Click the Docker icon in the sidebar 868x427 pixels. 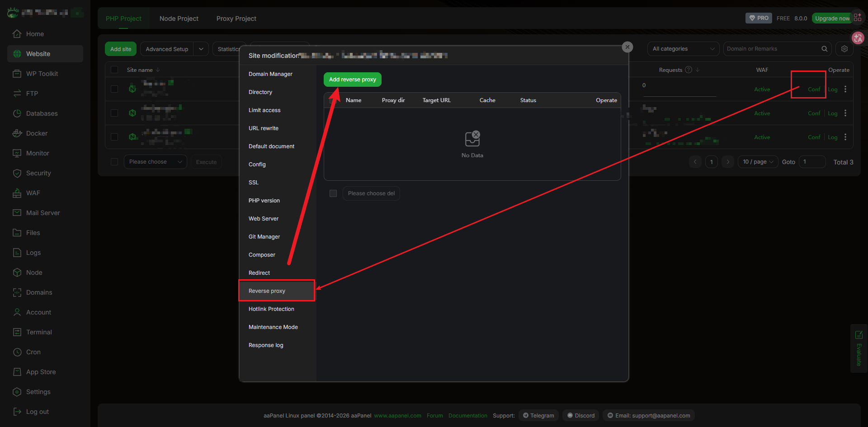(x=17, y=133)
